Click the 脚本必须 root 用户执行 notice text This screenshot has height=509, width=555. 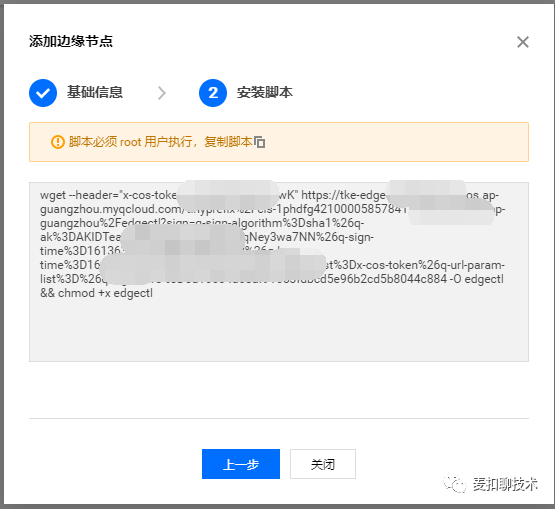130,142
